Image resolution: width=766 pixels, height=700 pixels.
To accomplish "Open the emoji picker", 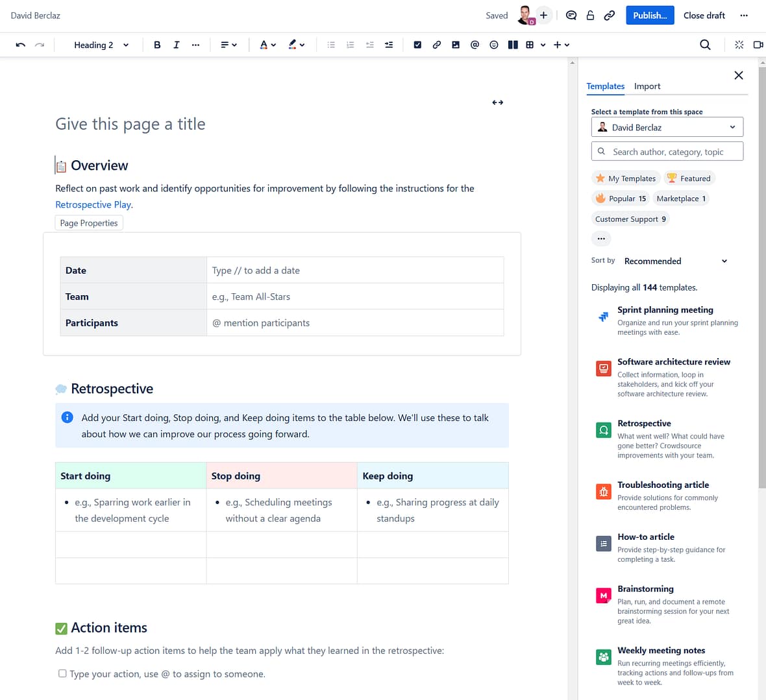I will click(x=493, y=45).
